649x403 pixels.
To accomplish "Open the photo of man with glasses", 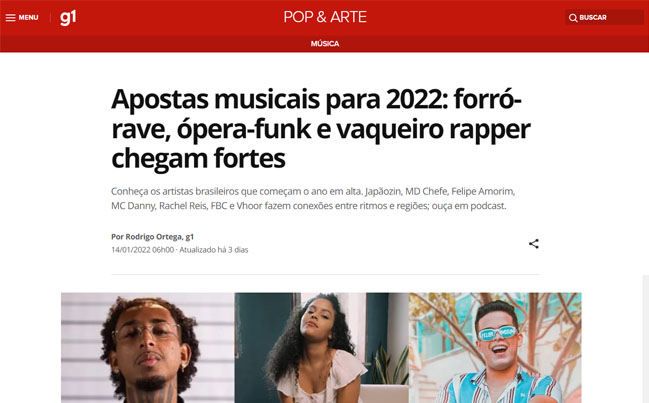I will point(148,348).
